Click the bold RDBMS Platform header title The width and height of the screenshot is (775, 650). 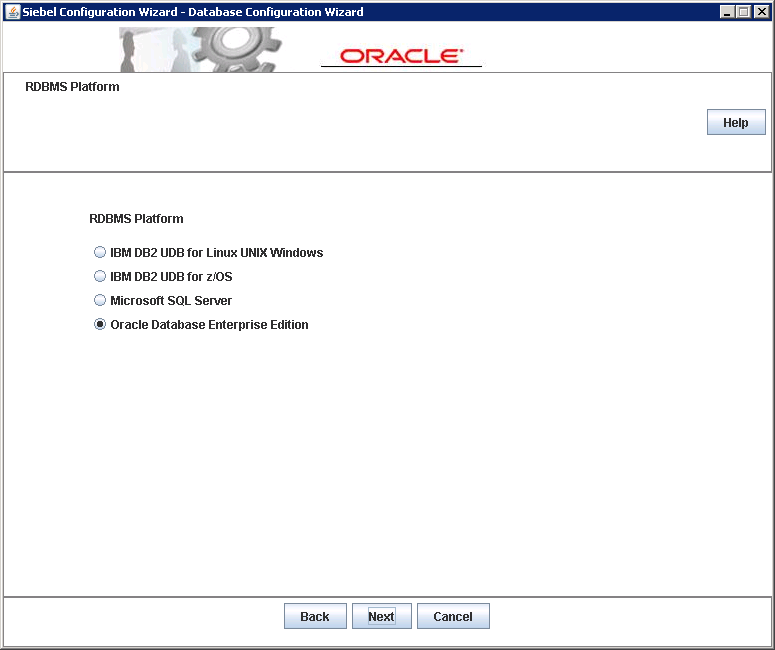(x=72, y=87)
